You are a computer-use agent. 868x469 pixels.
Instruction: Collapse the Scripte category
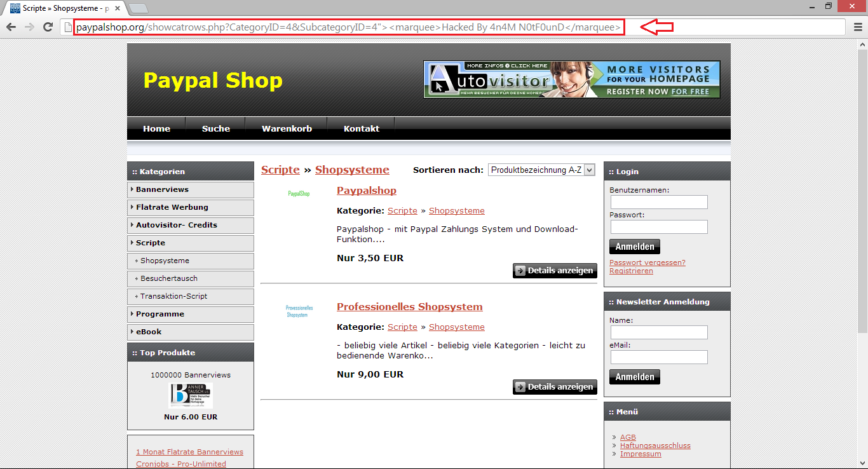[x=191, y=243]
